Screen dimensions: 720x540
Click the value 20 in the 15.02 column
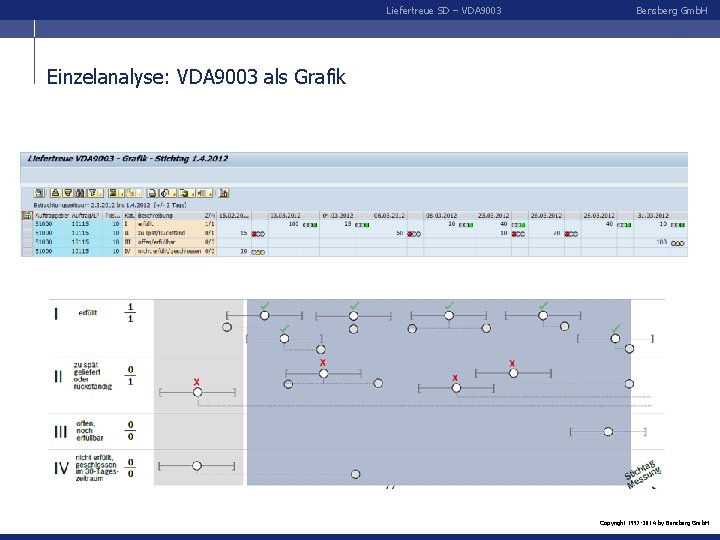(244, 251)
